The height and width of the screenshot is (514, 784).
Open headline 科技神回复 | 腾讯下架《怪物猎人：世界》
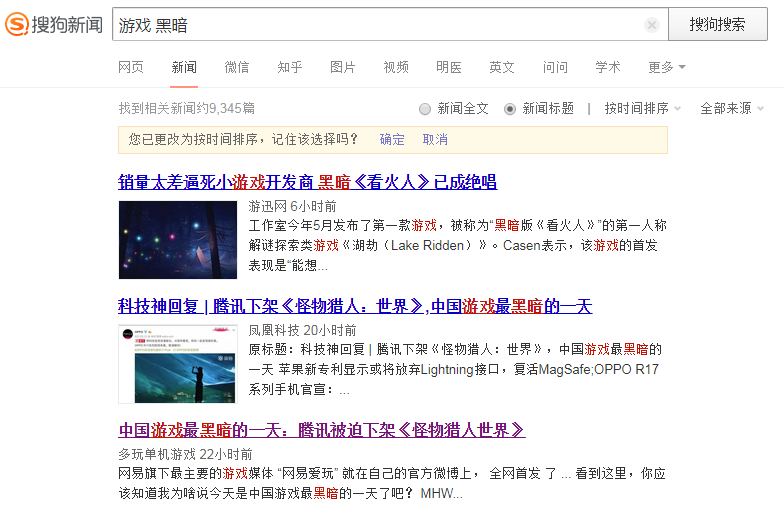(355, 306)
